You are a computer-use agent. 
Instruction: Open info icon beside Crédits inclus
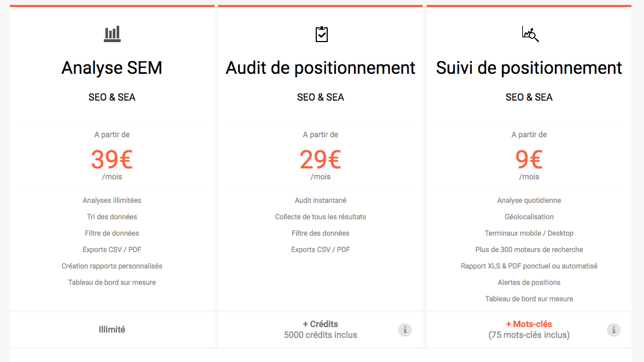click(405, 330)
